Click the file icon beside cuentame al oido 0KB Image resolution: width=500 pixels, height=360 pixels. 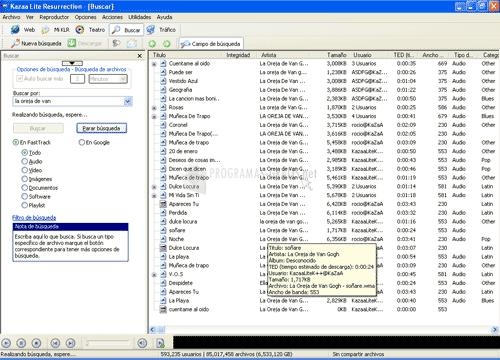[x=163, y=309]
